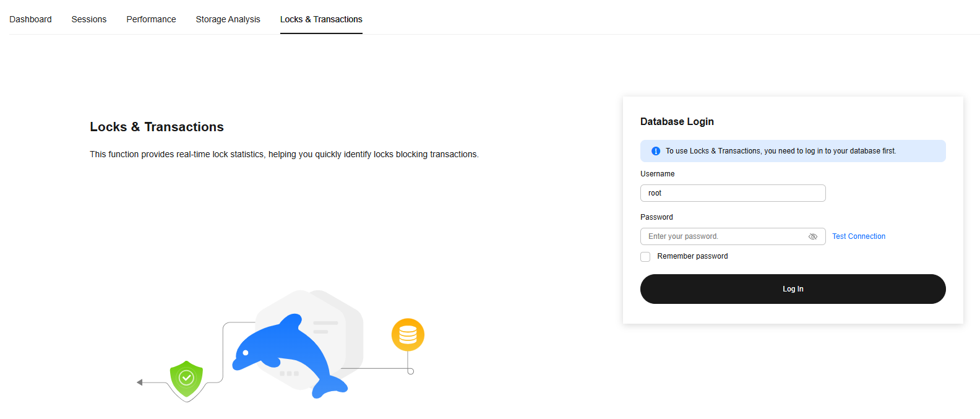Go to the Performance tab
The image size is (980, 419).
151,19
